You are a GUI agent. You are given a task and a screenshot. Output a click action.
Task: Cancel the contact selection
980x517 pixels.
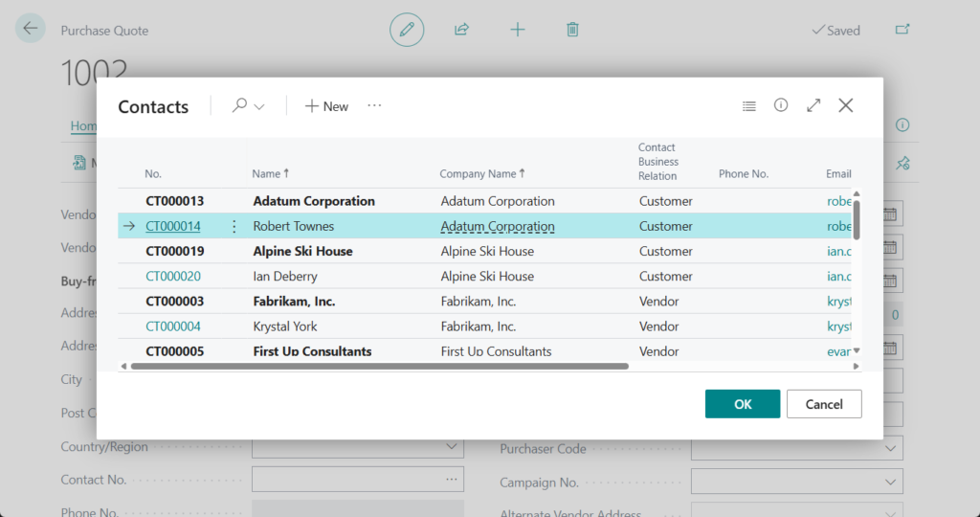tap(824, 404)
